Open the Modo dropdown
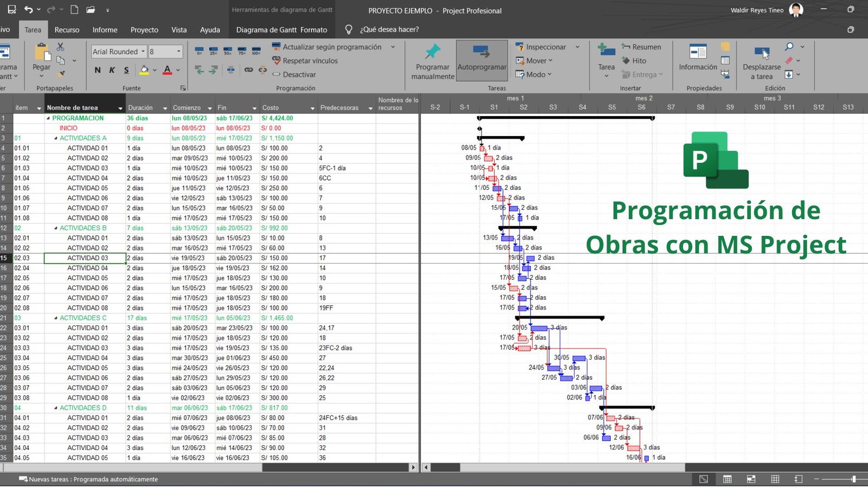Viewport: 868px width, 488px height. [x=533, y=74]
